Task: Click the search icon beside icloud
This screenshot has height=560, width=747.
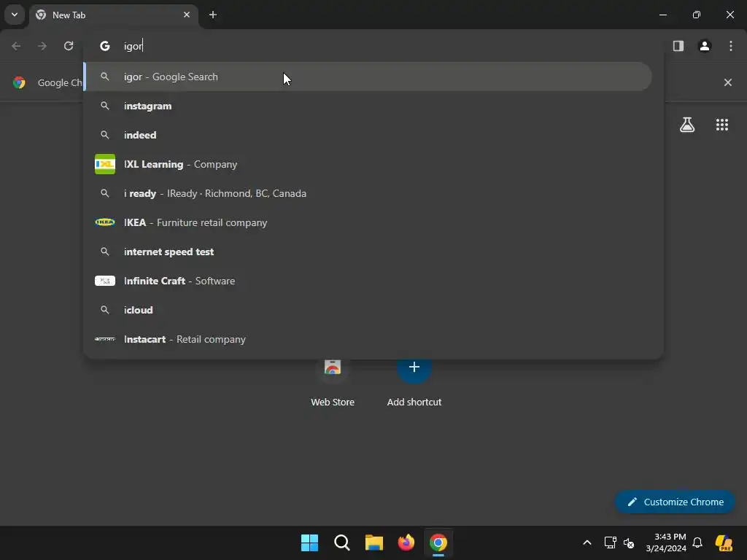Action: click(105, 310)
